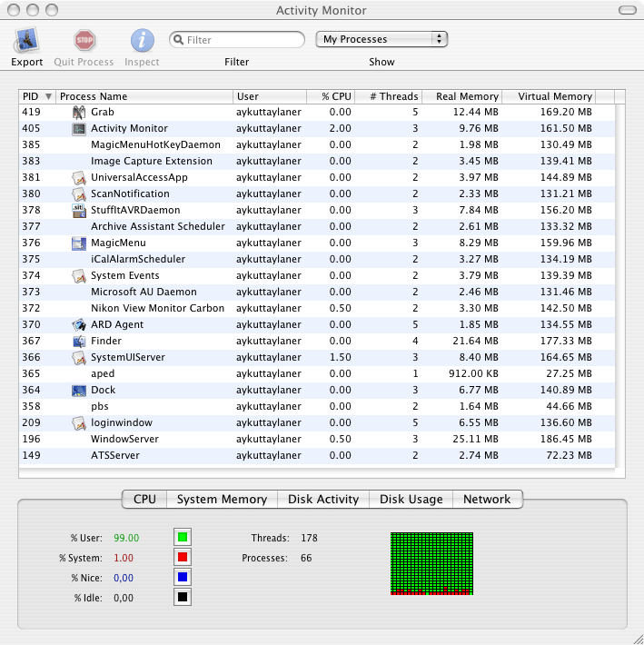The image size is (644, 645).
Task: Click the ARD Agent icon
Action: click(x=78, y=324)
